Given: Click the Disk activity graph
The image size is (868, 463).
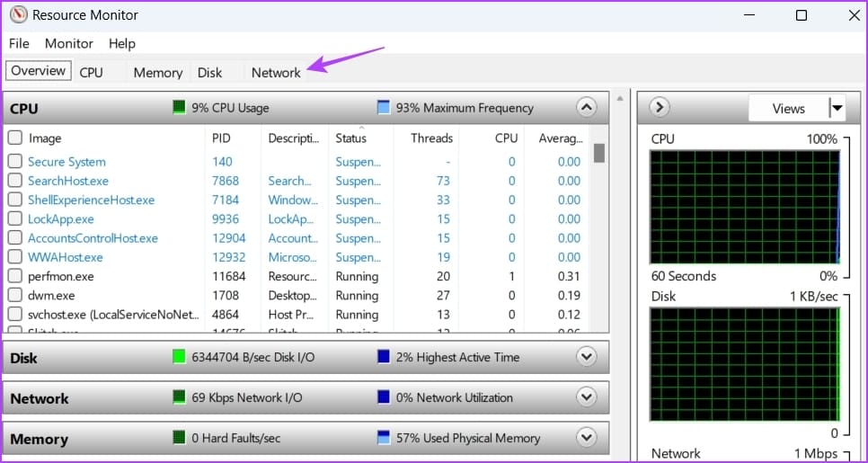Looking at the screenshot, I should (745, 363).
